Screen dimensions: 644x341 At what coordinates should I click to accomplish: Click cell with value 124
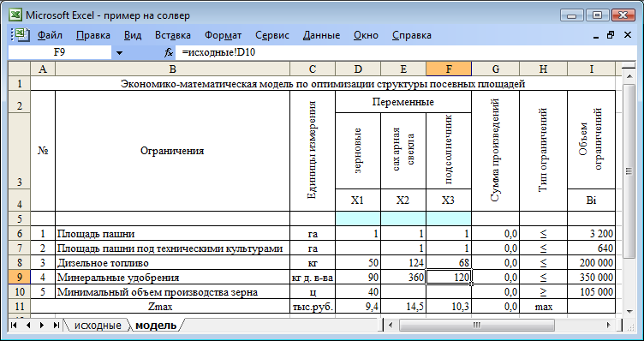tap(403, 262)
